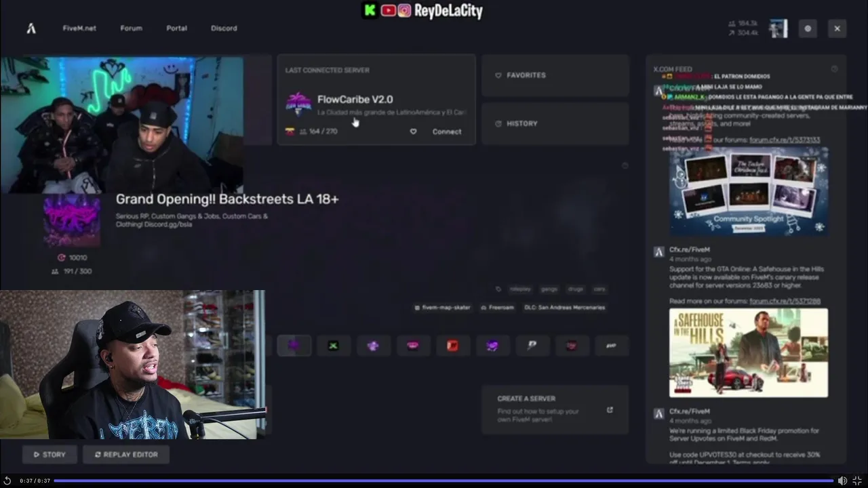The image size is (868, 488).
Task: Open the FiveM.net menu link
Action: point(79,28)
